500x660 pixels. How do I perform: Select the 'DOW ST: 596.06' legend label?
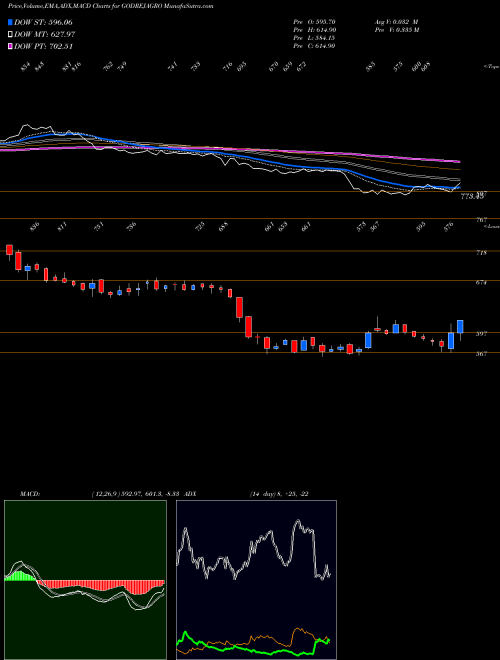43,22
